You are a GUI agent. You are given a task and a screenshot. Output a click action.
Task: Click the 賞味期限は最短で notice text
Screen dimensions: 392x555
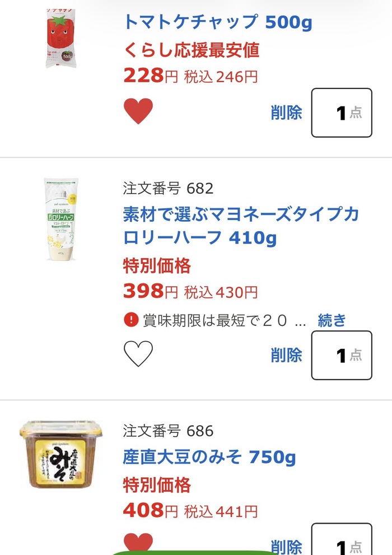coord(225,321)
